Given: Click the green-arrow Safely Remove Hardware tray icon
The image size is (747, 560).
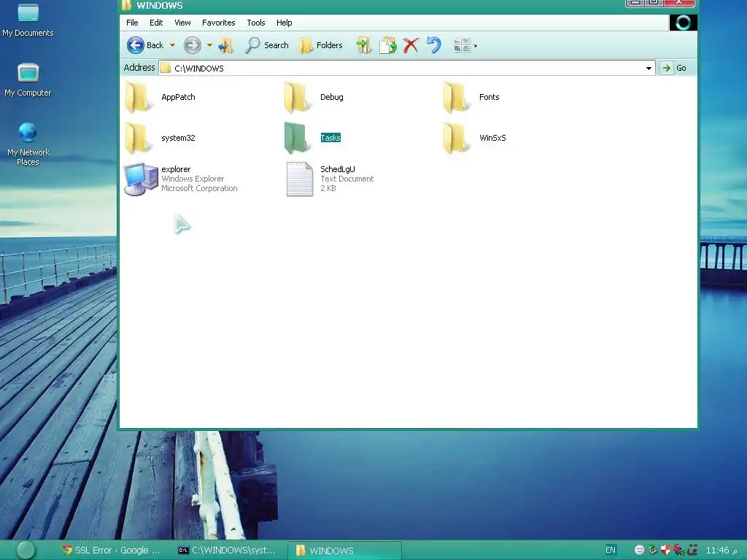Looking at the screenshot, I should [x=652, y=550].
